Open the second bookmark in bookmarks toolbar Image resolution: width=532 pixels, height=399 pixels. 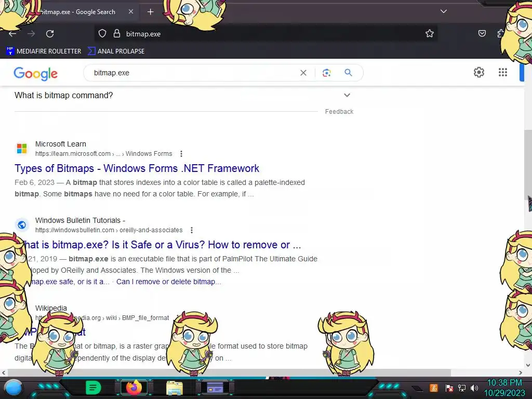point(116,51)
